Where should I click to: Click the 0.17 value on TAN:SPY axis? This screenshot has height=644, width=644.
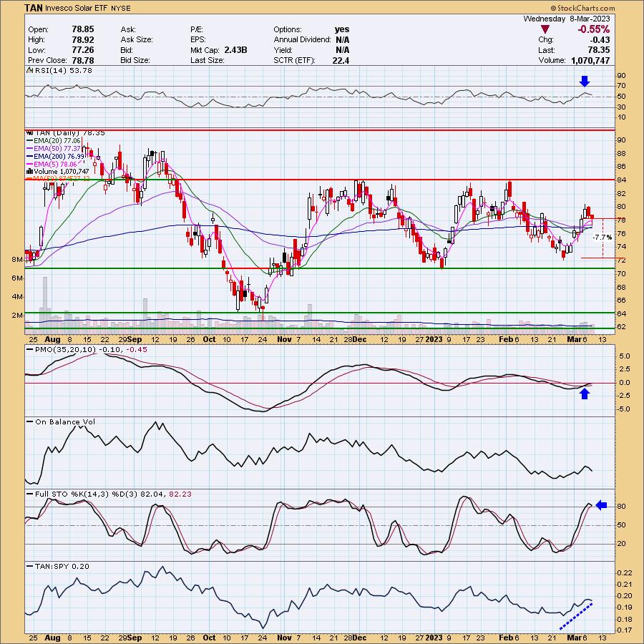click(x=624, y=630)
